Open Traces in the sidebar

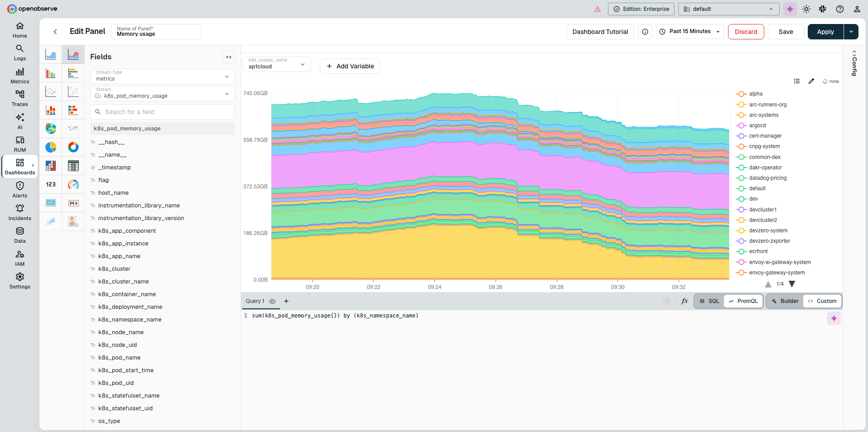pyautogui.click(x=20, y=98)
